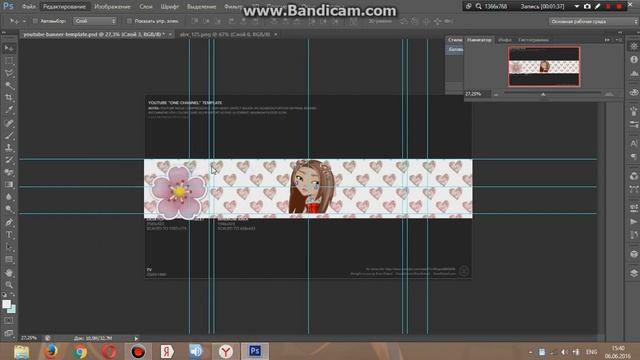Select the Pen tool
Image resolution: width=640 pixels, height=360 pixels.
click(9, 222)
